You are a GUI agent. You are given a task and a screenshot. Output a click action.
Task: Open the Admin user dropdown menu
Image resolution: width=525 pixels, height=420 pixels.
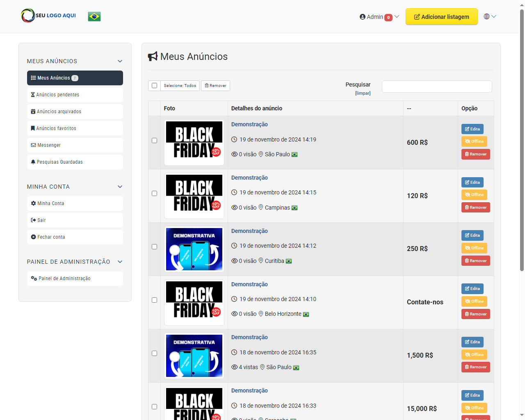click(379, 17)
